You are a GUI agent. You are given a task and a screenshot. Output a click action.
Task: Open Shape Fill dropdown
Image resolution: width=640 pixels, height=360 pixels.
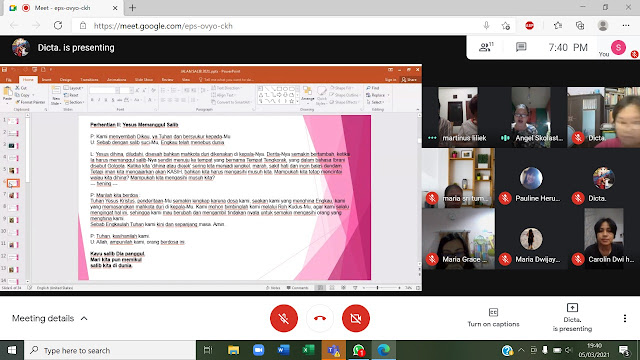pyautogui.click(x=342, y=88)
